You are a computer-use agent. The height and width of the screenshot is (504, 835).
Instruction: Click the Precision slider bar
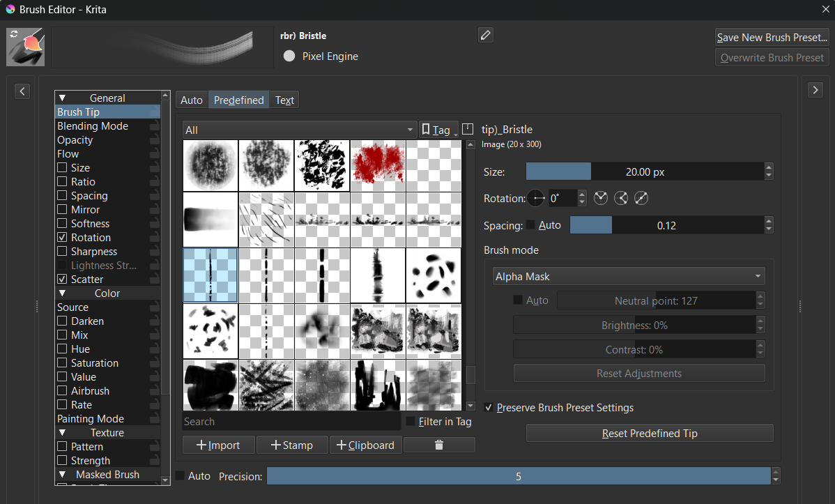click(519, 476)
